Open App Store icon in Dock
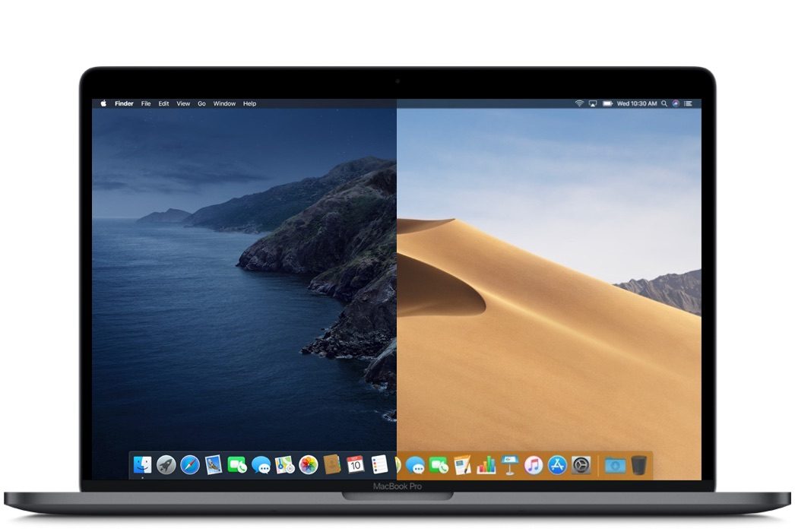Image resolution: width=795 pixels, height=532 pixels. 557,464
